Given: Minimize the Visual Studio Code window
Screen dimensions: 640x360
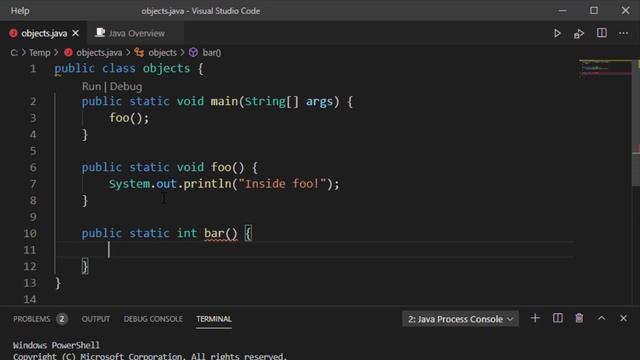Looking at the screenshot, I should [562, 11].
